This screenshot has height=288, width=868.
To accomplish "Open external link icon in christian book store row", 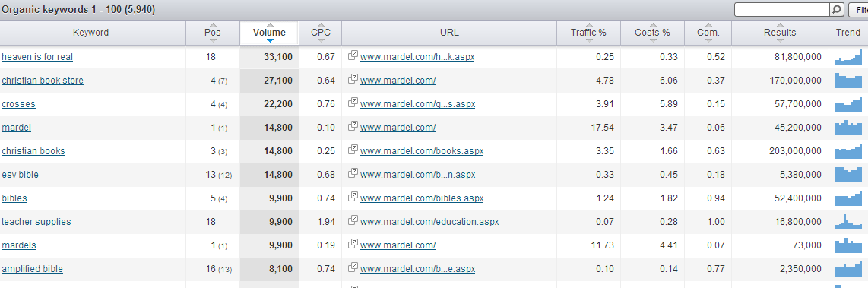I will tap(352, 80).
